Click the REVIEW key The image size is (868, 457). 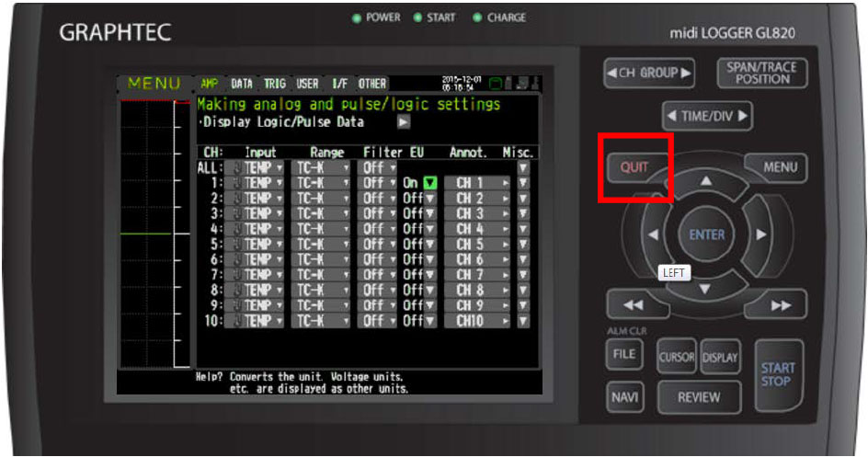click(x=699, y=396)
